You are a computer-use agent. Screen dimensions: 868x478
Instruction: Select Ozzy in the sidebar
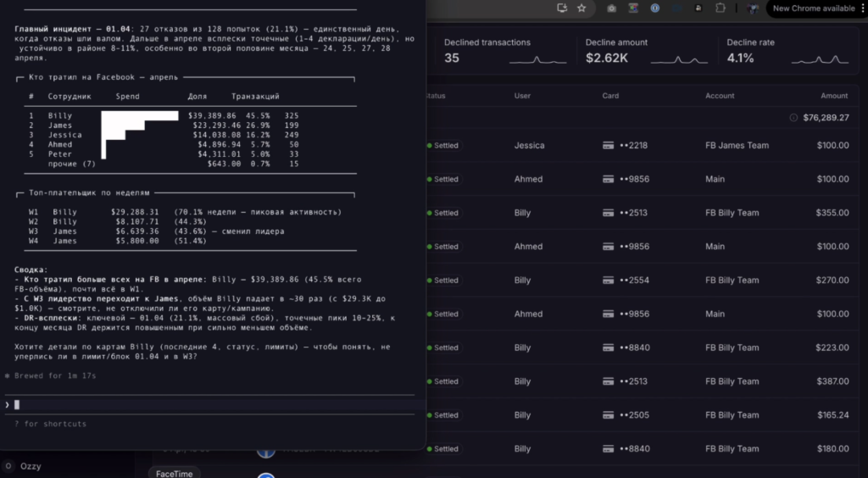coord(31,466)
